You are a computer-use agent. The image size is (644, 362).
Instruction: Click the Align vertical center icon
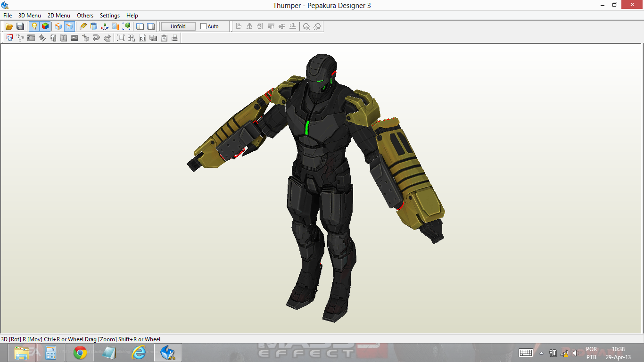pos(282,26)
